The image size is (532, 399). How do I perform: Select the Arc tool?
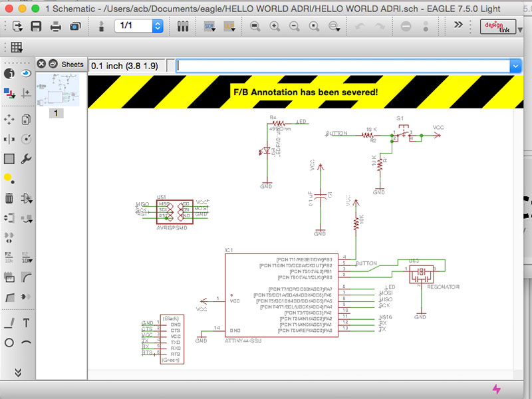tap(26, 342)
